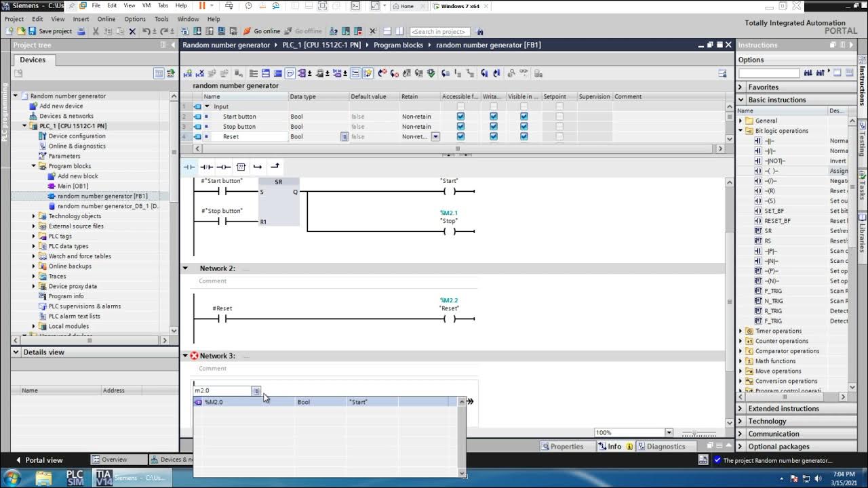Click the m2.0 operand input field

(222, 390)
